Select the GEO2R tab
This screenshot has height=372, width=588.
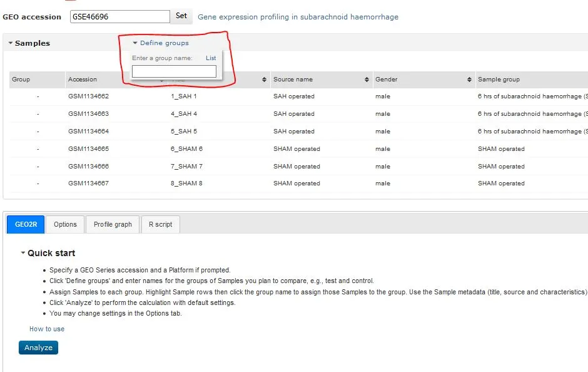point(26,224)
